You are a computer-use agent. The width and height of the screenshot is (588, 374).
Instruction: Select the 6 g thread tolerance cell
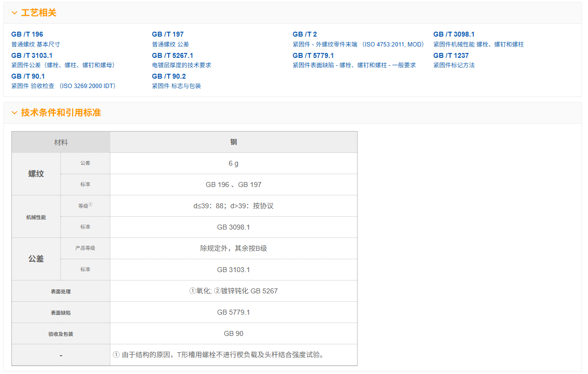[x=233, y=163]
